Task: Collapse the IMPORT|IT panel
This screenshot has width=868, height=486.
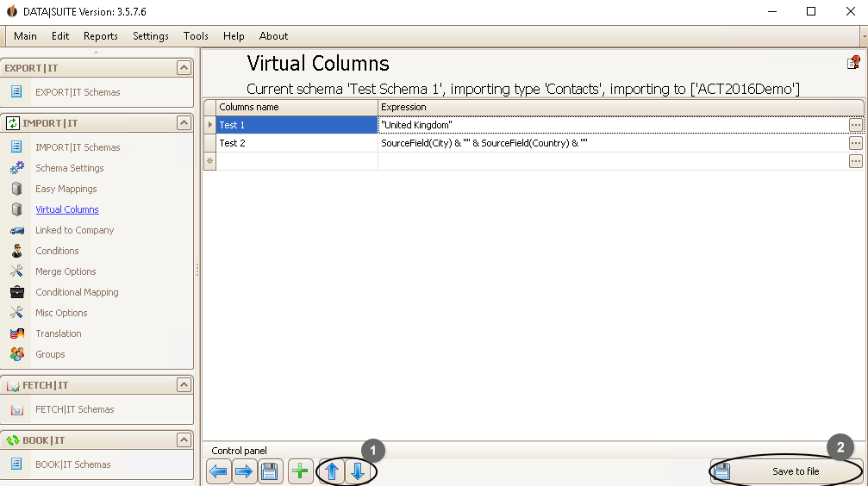Action: [x=184, y=123]
